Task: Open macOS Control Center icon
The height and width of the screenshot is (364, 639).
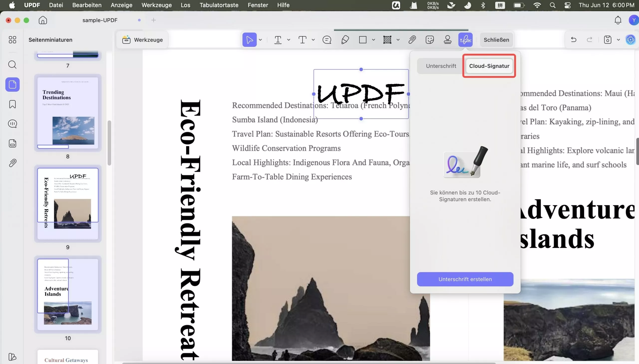Action: (567, 5)
